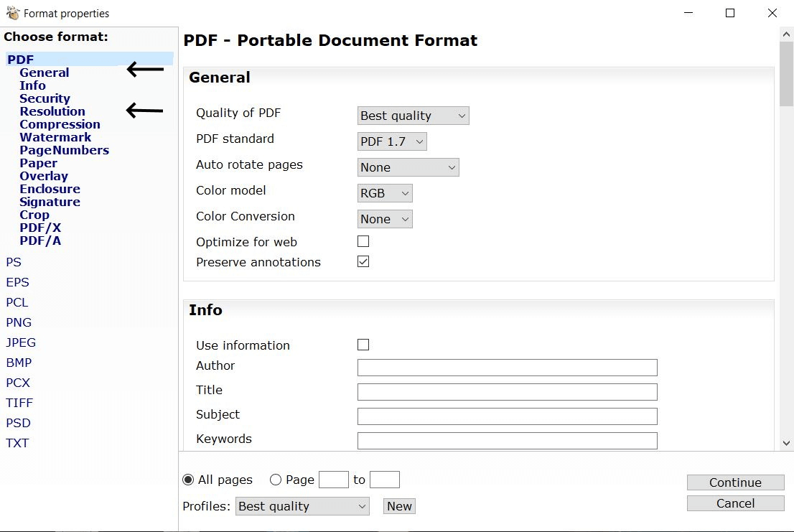The height and width of the screenshot is (532, 794).
Task: Go to the Security section
Action: point(45,98)
